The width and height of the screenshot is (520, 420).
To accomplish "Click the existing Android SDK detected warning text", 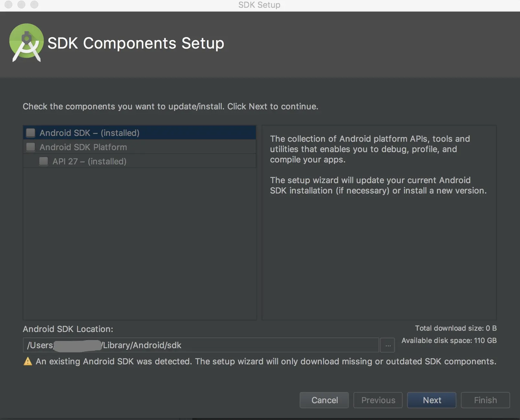I will tap(266, 361).
